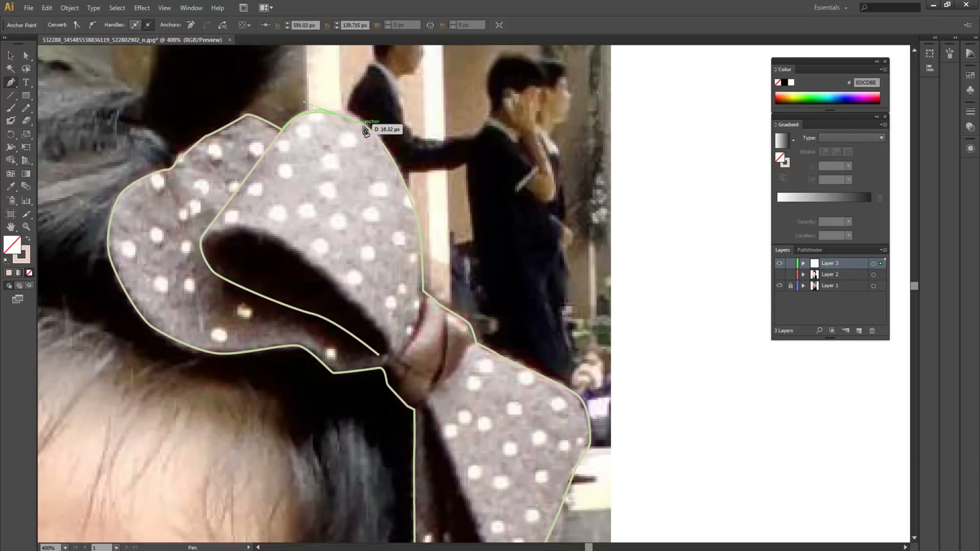Open the Effect menu
This screenshot has width=980, height=551.
(x=142, y=8)
